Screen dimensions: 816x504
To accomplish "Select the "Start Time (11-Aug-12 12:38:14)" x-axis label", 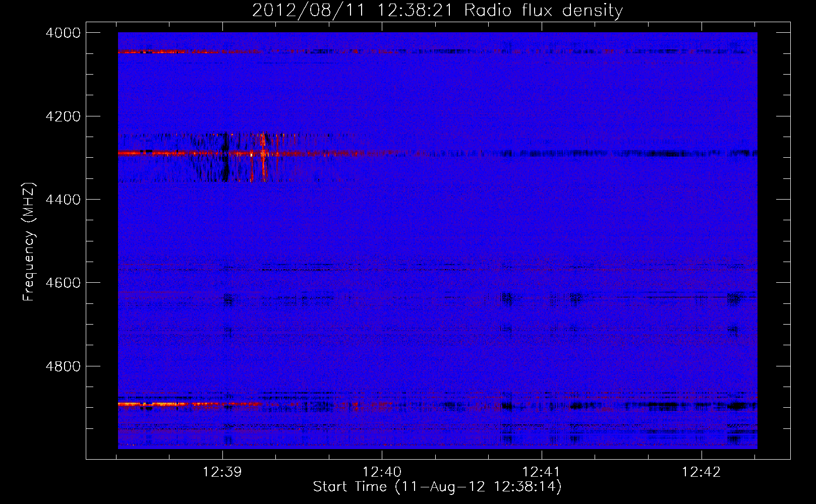I will tap(437, 487).
